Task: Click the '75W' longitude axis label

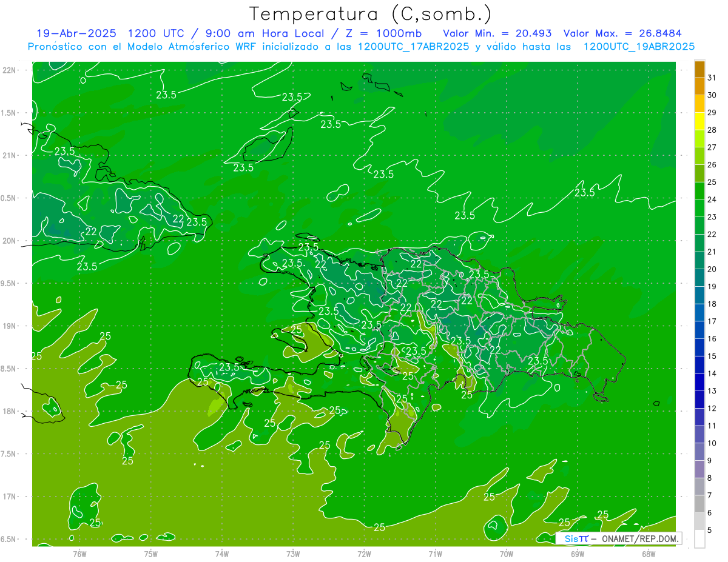Action: pos(150,554)
